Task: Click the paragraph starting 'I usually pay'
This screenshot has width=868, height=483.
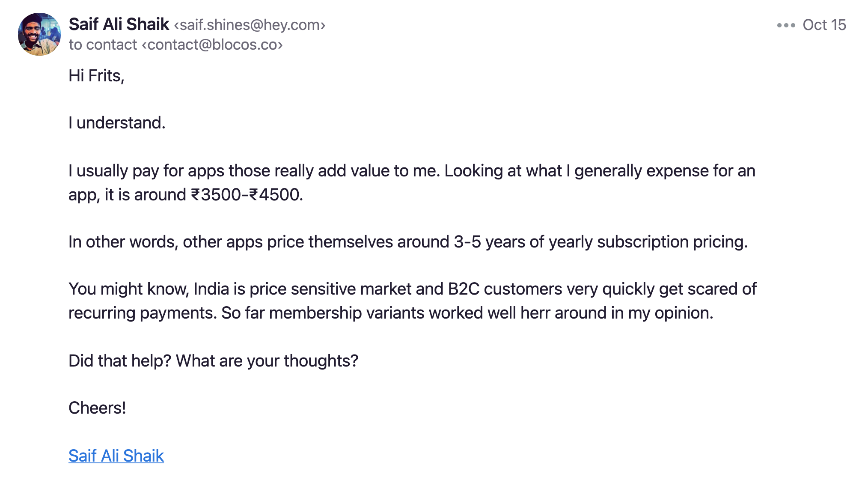Action: coord(412,183)
